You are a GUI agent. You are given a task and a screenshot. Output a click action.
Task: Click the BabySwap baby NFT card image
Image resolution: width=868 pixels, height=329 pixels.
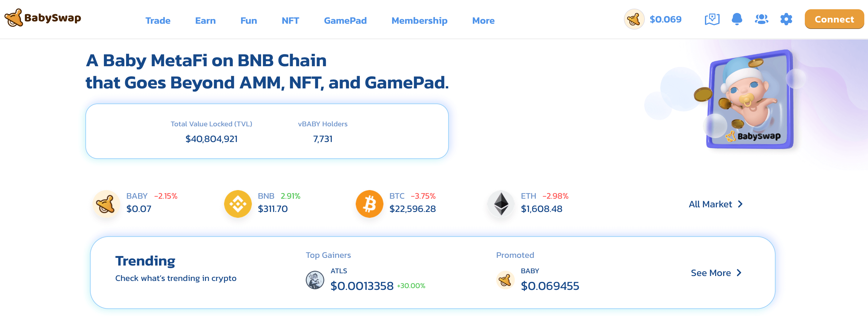tap(750, 100)
